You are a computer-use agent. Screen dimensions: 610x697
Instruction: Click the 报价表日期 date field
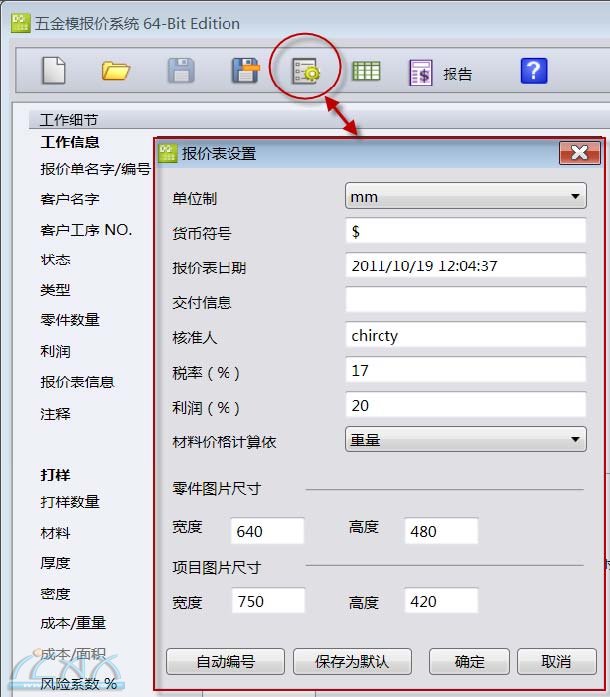(x=466, y=265)
